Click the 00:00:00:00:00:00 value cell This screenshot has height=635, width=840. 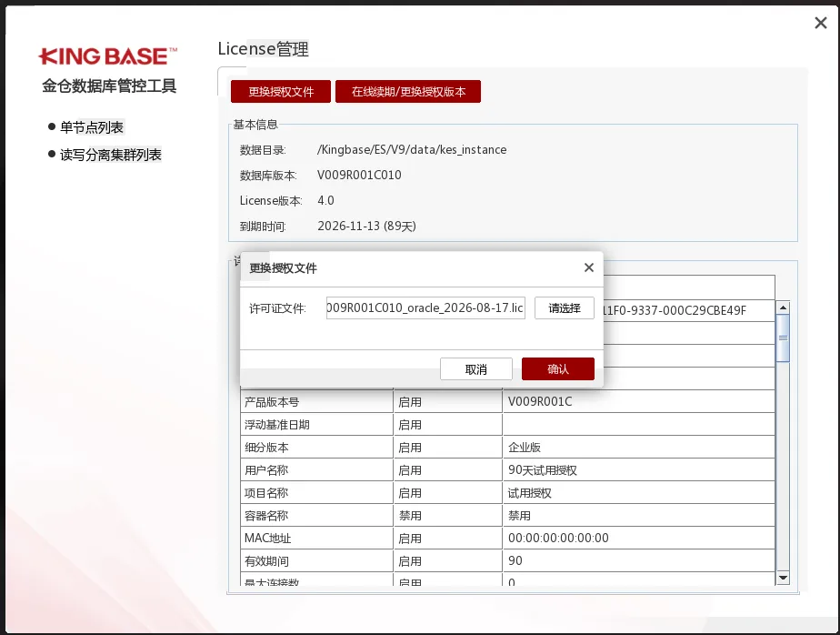tap(638, 538)
